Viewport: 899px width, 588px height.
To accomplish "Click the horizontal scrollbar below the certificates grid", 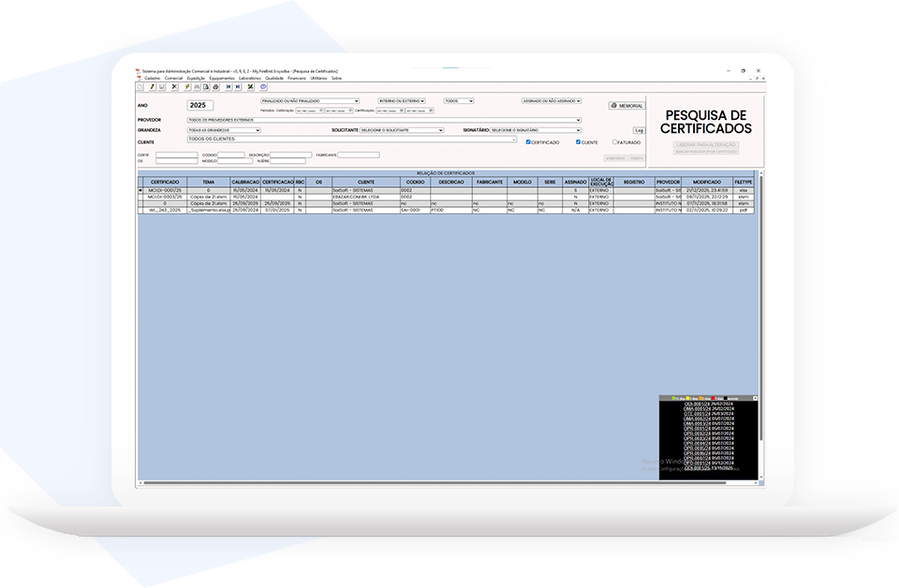I will pos(435,483).
